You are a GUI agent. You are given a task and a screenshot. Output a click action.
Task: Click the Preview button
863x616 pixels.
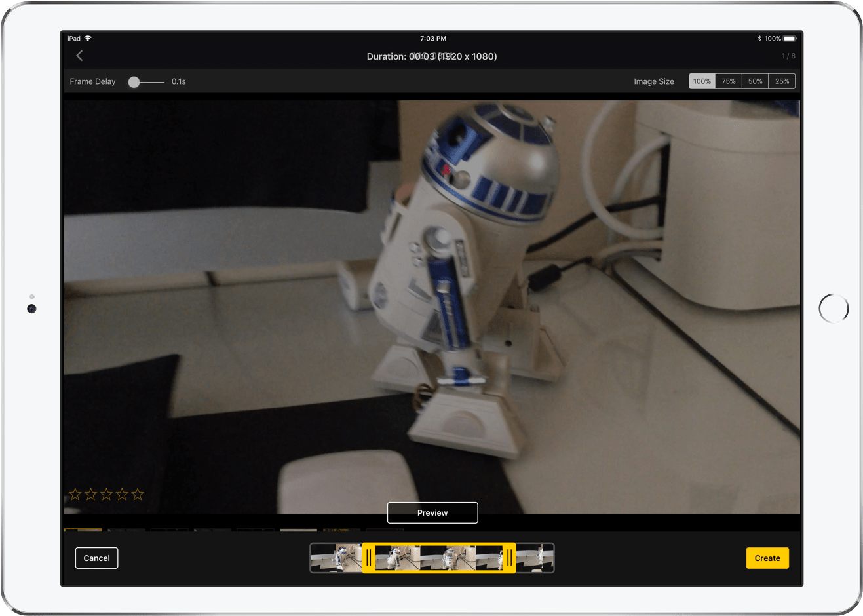[432, 513]
